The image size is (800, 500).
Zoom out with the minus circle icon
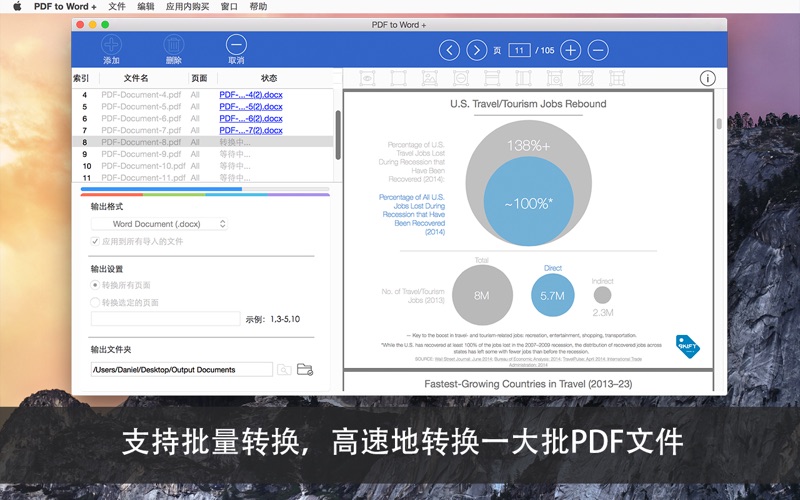tap(598, 50)
